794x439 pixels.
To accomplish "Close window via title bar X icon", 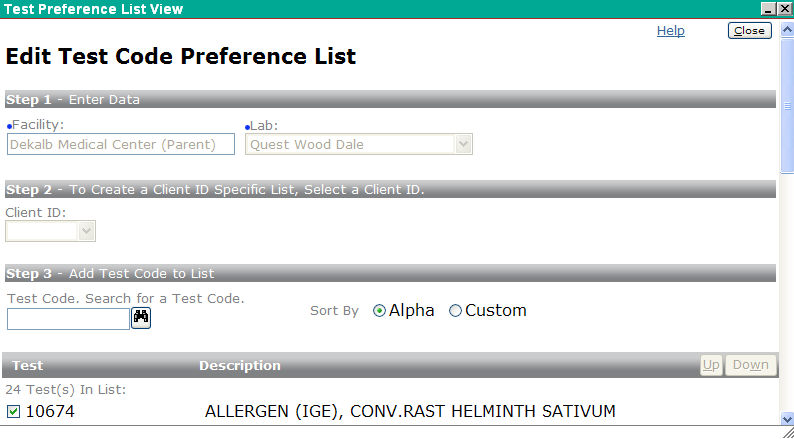I will (784, 9).
